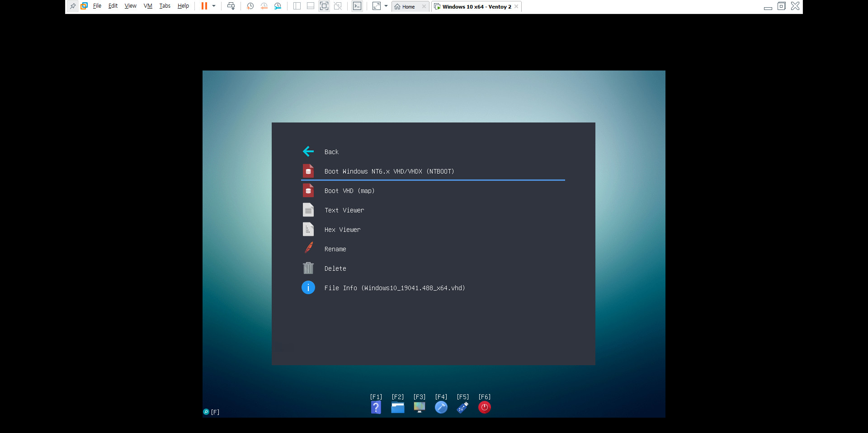Screen dimensions: 868x433
Task: Select the Back menu entry text
Action: point(331,152)
